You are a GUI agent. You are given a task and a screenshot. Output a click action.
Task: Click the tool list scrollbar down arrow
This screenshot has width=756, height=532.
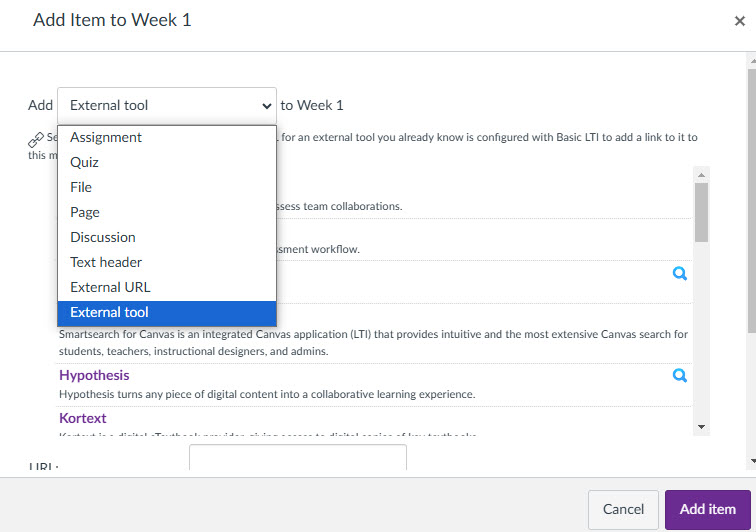tap(702, 427)
